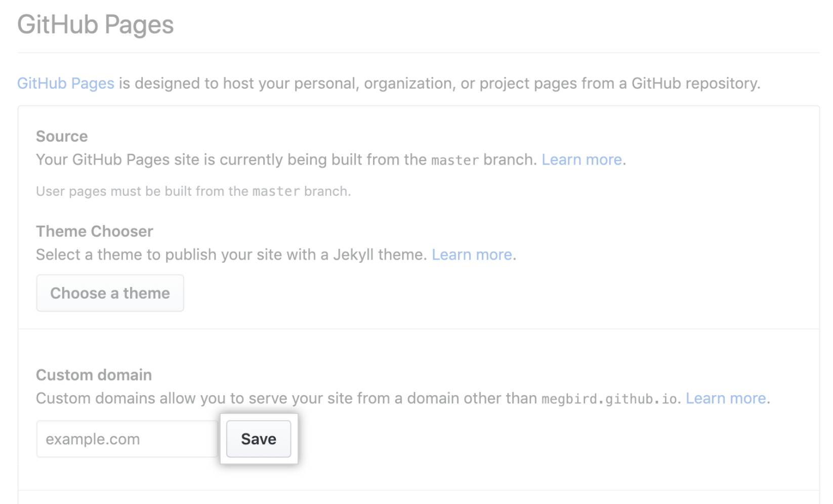Open the Choose a theme button
Image resolution: width=833 pixels, height=504 pixels.
click(x=110, y=293)
